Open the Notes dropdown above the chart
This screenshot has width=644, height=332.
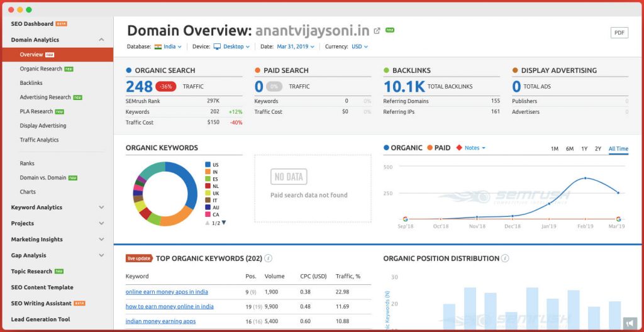point(475,148)
